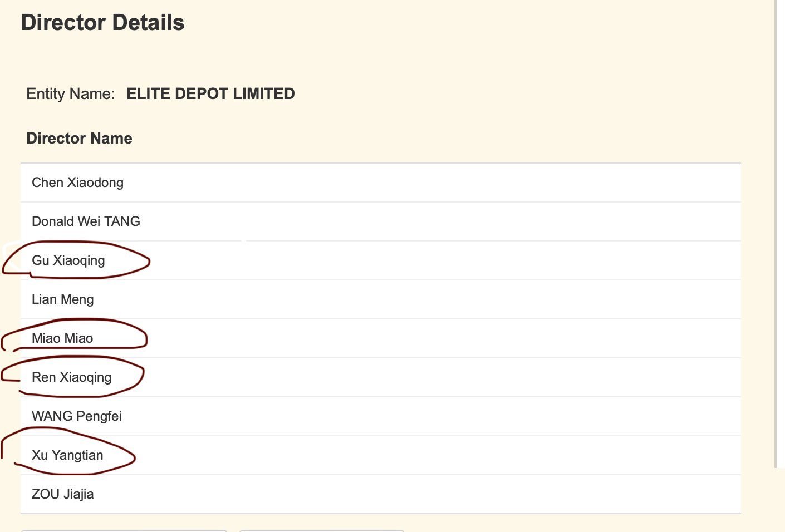The height and width of the screenshot is (532, 785).
Task: Click the Director Name column header
Action: coord(79,138)
